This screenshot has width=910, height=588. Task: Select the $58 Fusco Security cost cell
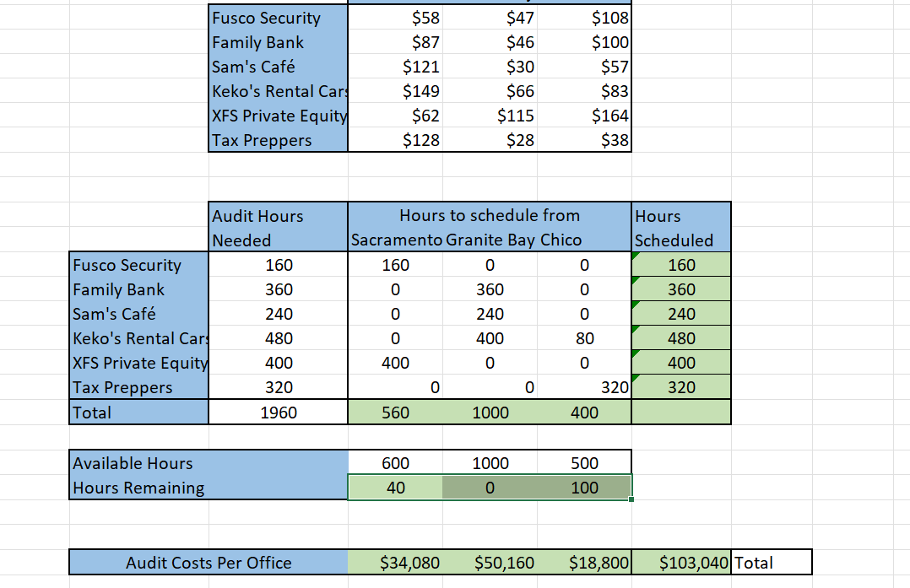(395, 18)
